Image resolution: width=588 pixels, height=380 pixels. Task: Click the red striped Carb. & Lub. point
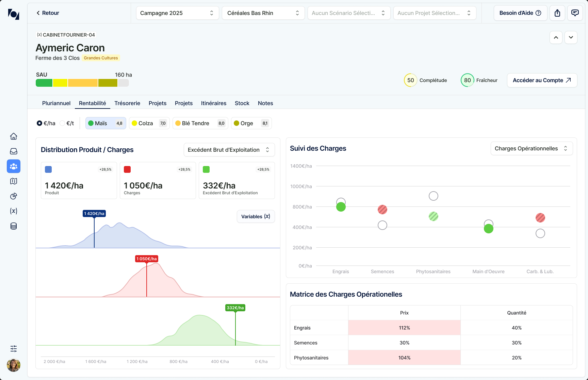[540, 218]
